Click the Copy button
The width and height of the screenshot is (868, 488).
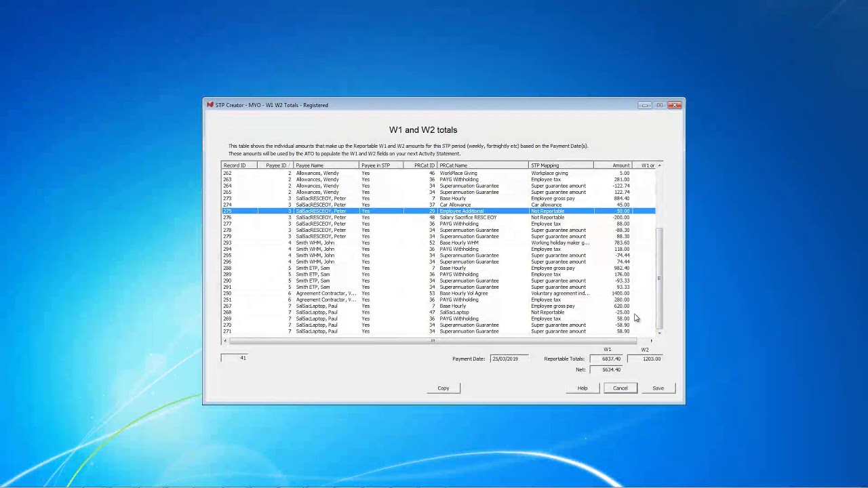coord(443,388)
